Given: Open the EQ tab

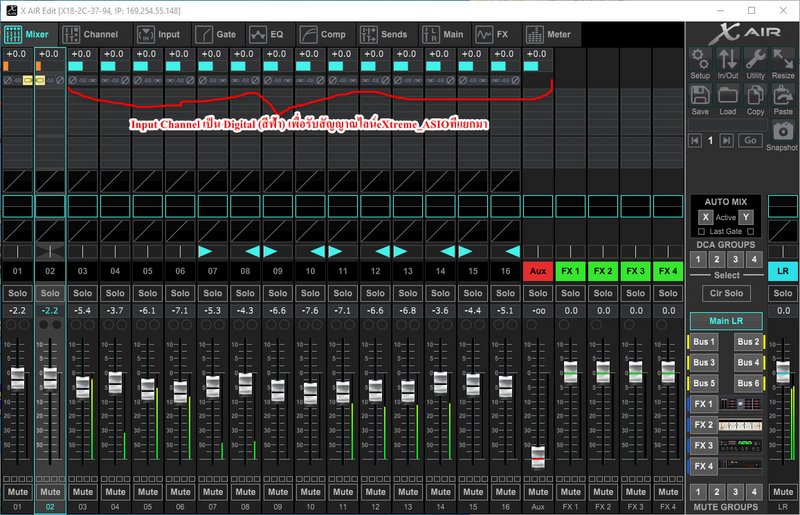Looking at the screenshot, I should [266, 34].
